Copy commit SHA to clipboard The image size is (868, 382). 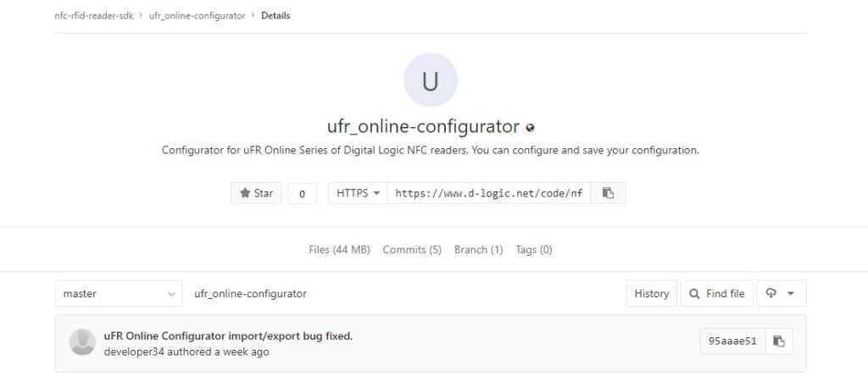point(779,341)
